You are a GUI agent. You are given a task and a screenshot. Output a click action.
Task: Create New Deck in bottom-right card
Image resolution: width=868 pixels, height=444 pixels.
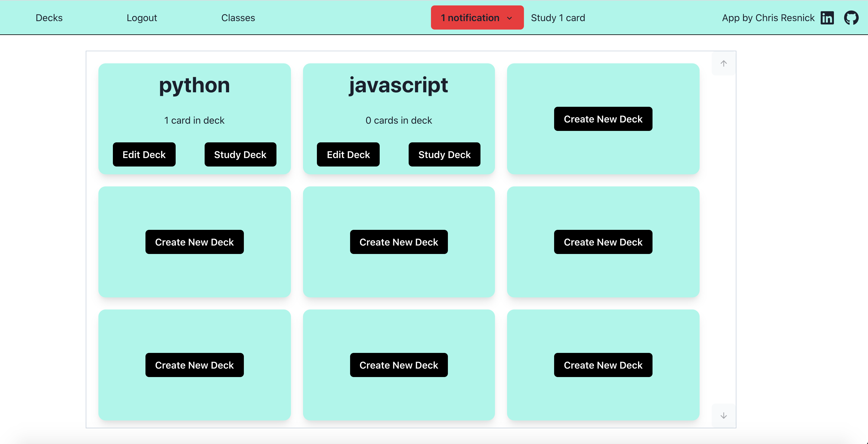[603, 365]
